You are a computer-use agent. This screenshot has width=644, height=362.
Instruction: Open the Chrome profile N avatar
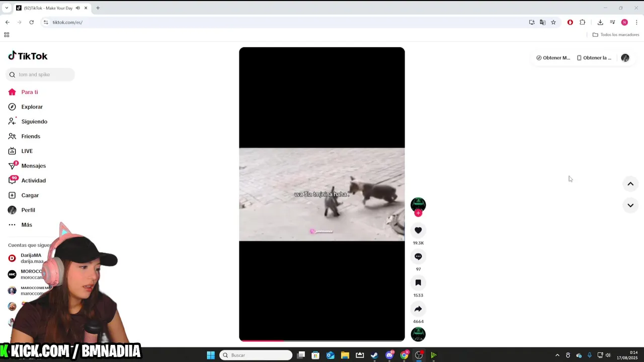pyautogui.click(x=624, y=22)
